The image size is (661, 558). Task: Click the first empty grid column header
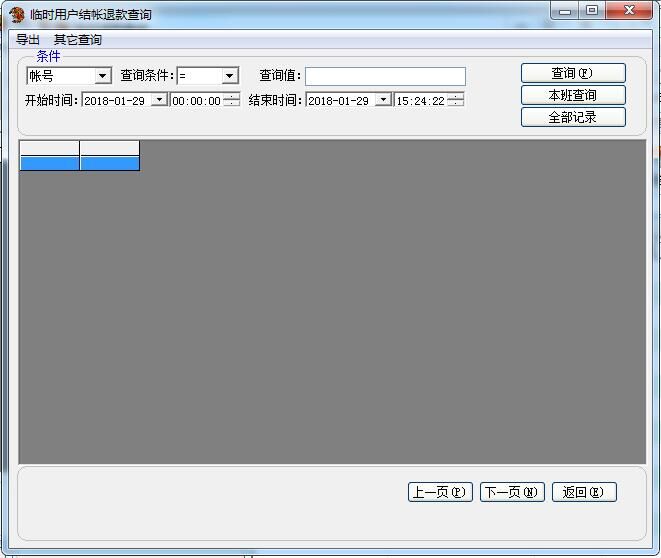click(49, 148)
